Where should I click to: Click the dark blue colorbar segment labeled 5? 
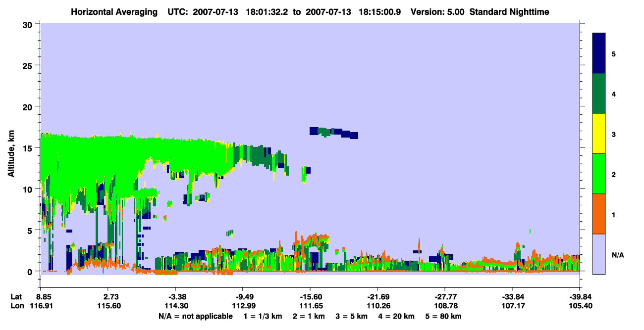click(599, 53)
